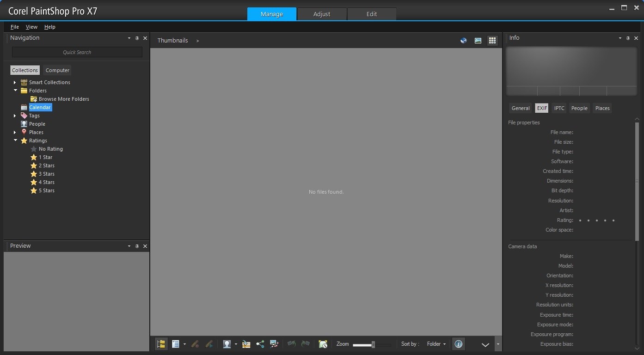The height and width of the screenshot is (355, 644).
Task: Click the Tags icon in the tree
Action: point(24,116)
